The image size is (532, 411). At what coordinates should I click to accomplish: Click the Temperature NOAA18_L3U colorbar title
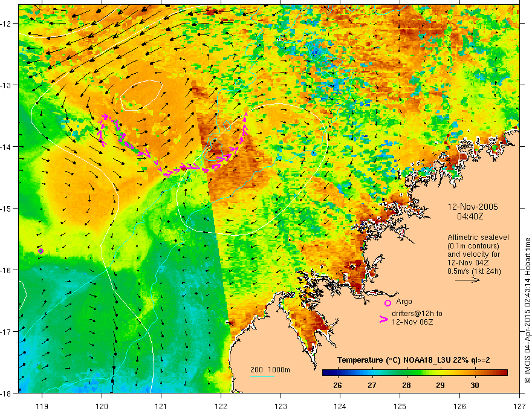click(x=414, y=360)
